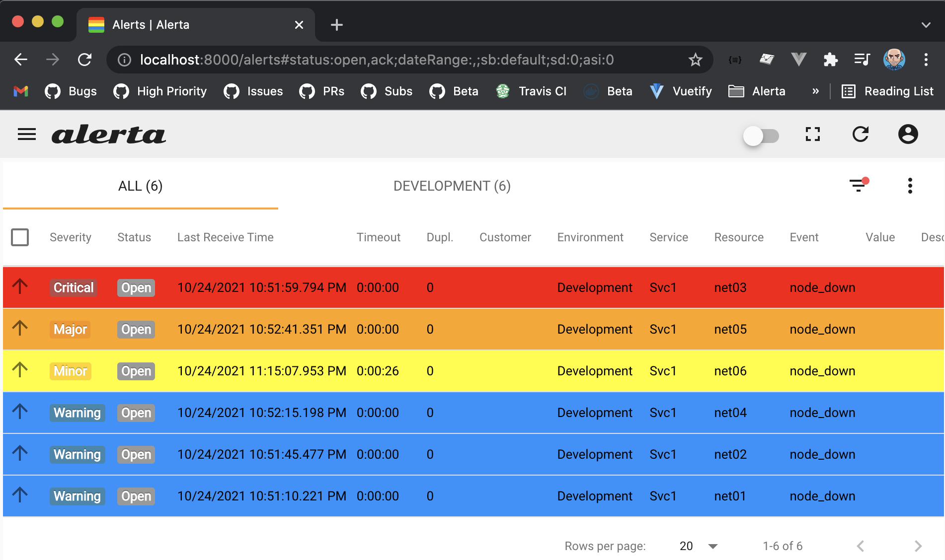This screenshot has height=560, width=945.
Task: Enter fullscreen mode with the expand icon
Action: pyautogui.click(x=812, y=134)
